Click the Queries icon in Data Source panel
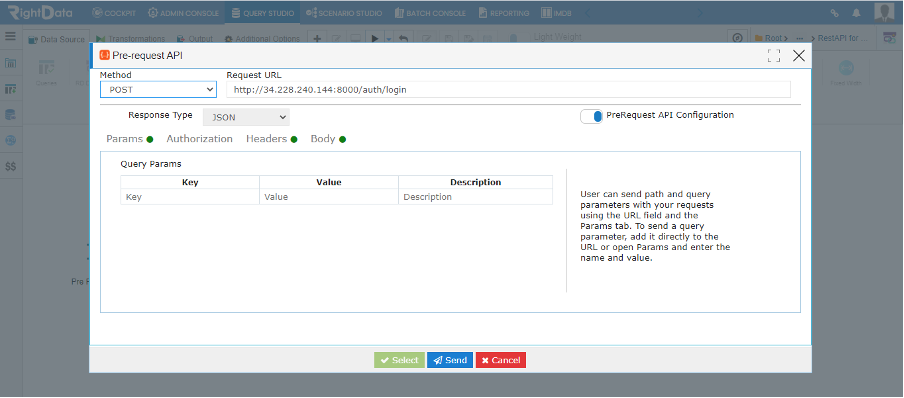Viewport: 904px width, 398px height. [46, 72]
